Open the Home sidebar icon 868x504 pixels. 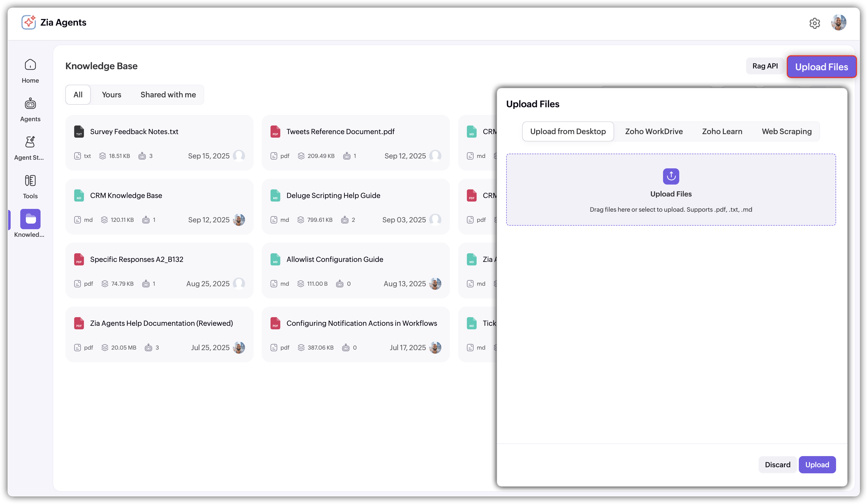pyautogui.click(x=30, y=64)
